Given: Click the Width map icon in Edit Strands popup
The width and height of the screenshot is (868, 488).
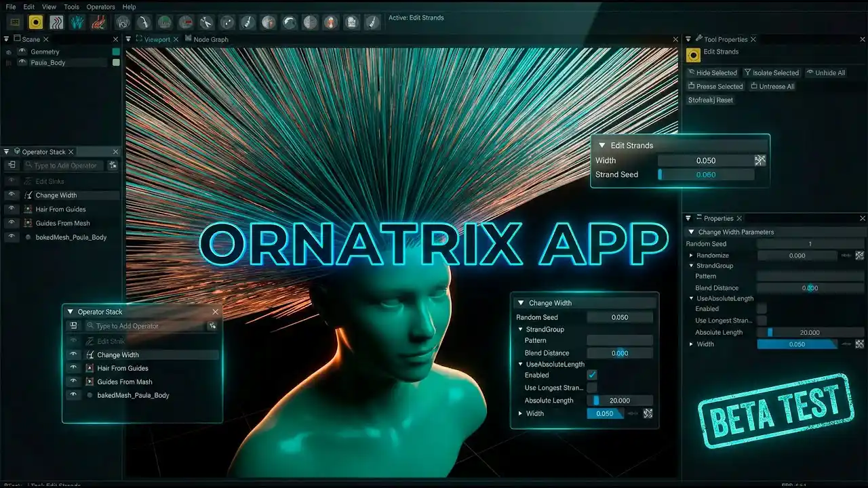Looking at the screenshot, I should coord(760,161).
